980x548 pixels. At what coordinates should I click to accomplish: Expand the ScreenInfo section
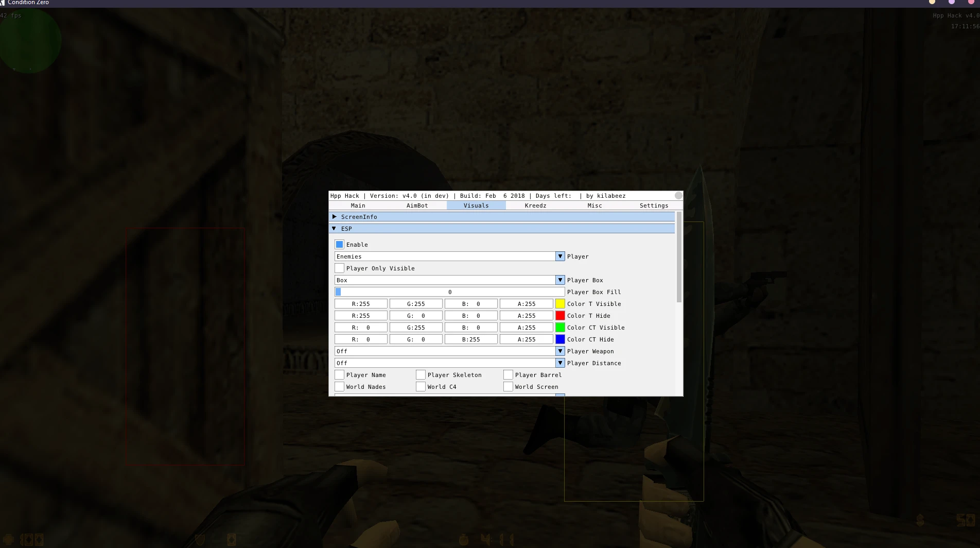point(502,217)
